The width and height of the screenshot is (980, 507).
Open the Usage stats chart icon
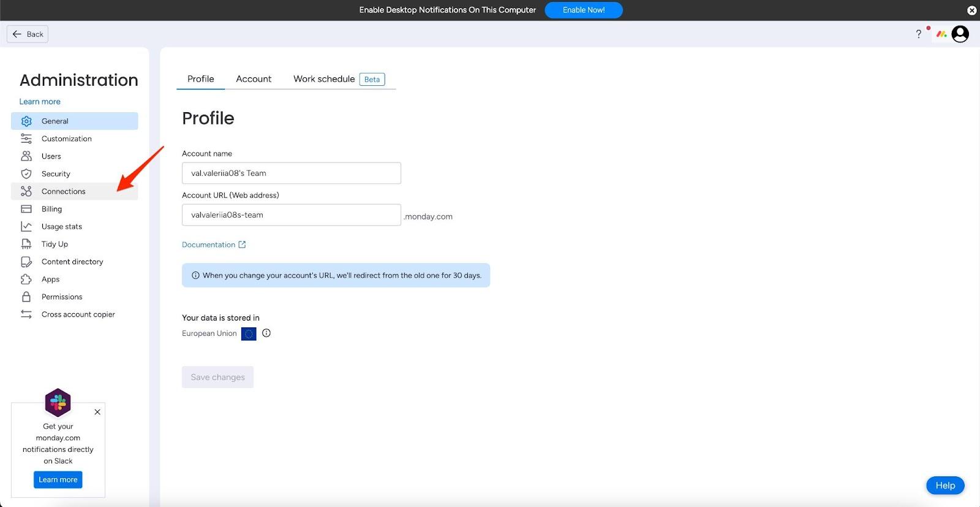[x=26, y=227]
